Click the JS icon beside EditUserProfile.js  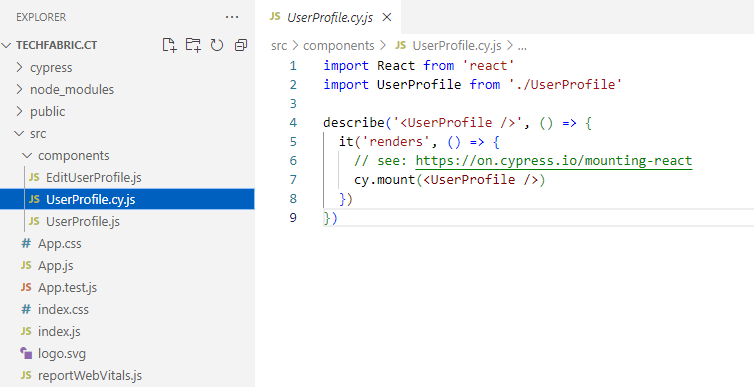point(34,177)
